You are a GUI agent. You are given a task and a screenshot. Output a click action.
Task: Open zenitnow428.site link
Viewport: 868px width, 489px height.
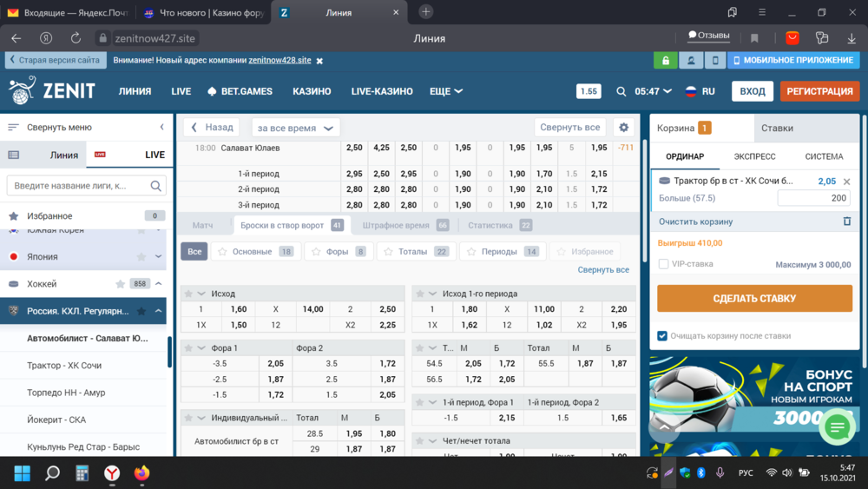pos(279,60)
